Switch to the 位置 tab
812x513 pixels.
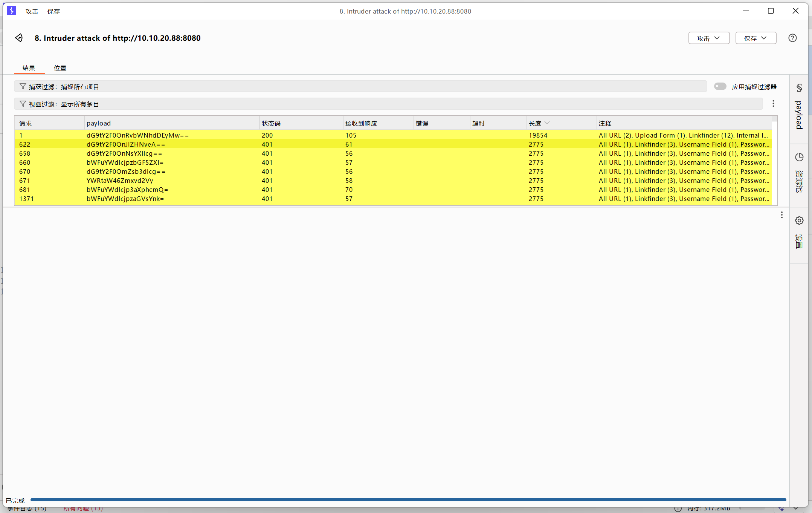[60, 68]
